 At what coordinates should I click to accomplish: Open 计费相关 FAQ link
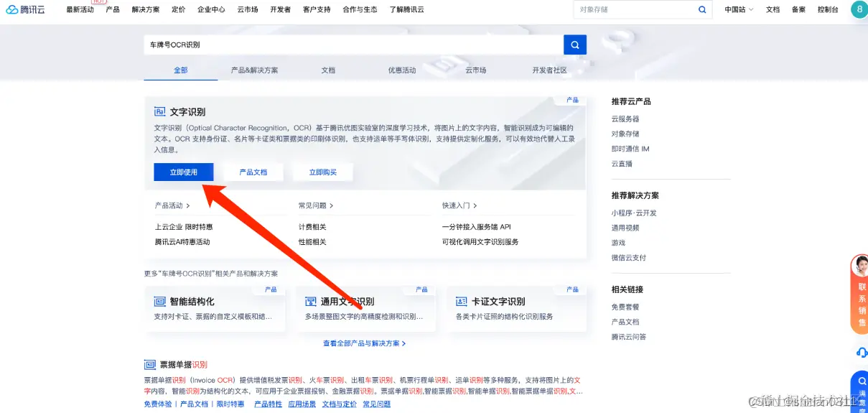312,227
